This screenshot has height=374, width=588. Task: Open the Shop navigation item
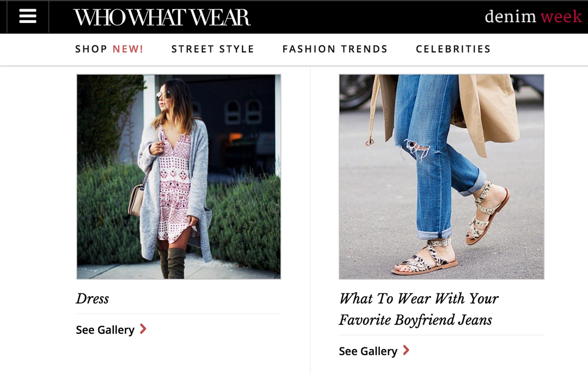[x=91, y=49]
